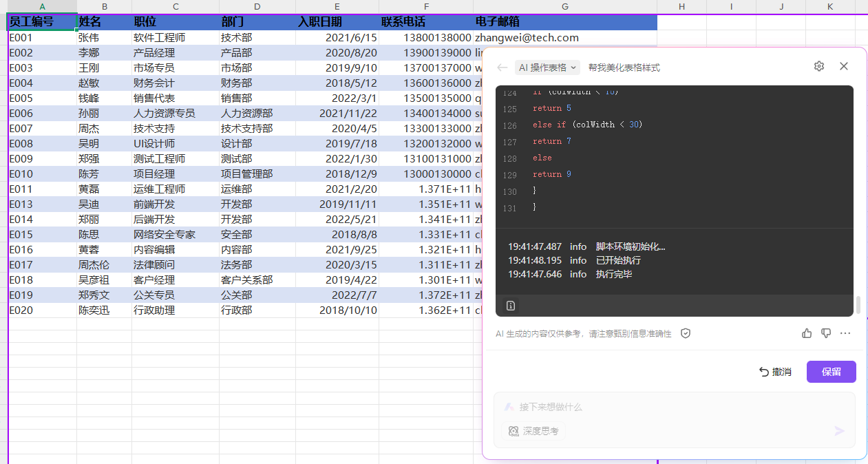Click 保留 to keep the changes
The width and height of the screenshot is (868, 464).
click(832, 372)
